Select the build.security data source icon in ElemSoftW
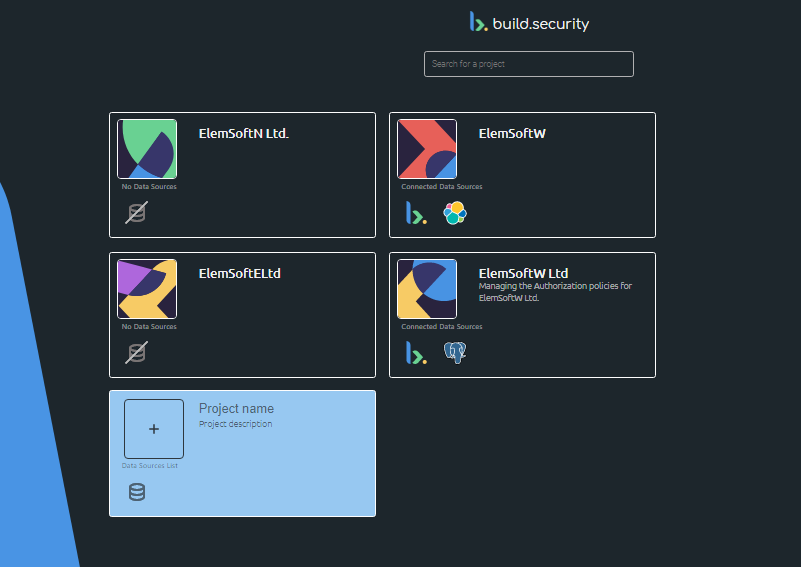Screen dimensions: 801x567 [x=416, y=212]
